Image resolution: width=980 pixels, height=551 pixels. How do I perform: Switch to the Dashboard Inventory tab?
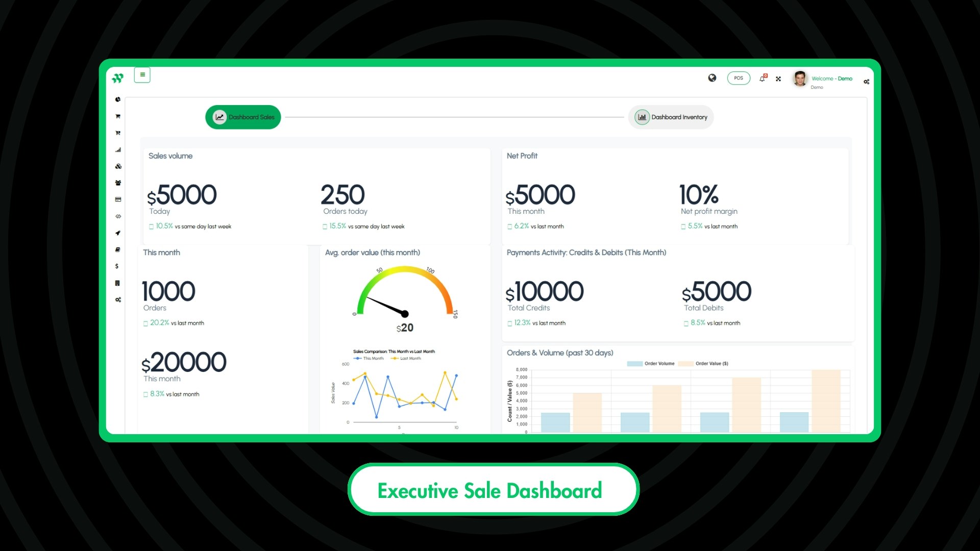point(671,117)
